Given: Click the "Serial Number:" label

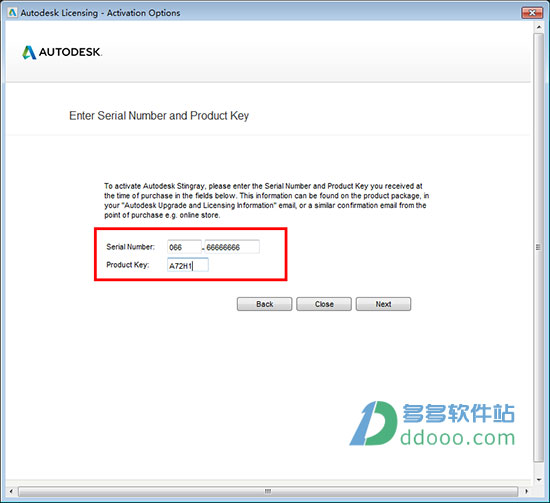Looking at the screenshot, I should 130,247.
